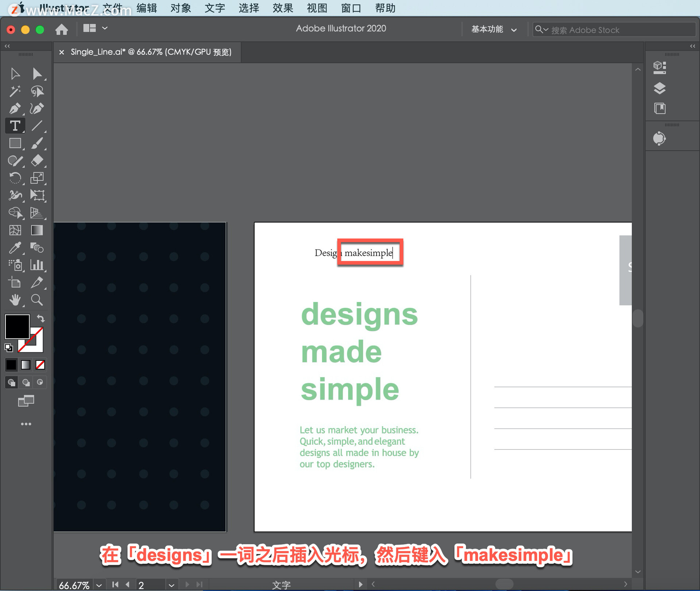Expand the arrange documents dropdown arrow
The image size is (700, 591).
(105, 28)
